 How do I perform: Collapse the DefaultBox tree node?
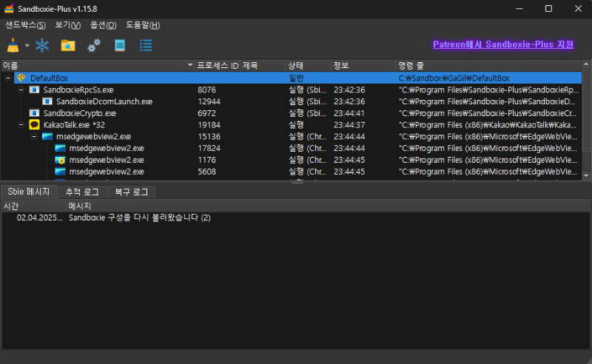pyautogui.click(x=8, y=78)
